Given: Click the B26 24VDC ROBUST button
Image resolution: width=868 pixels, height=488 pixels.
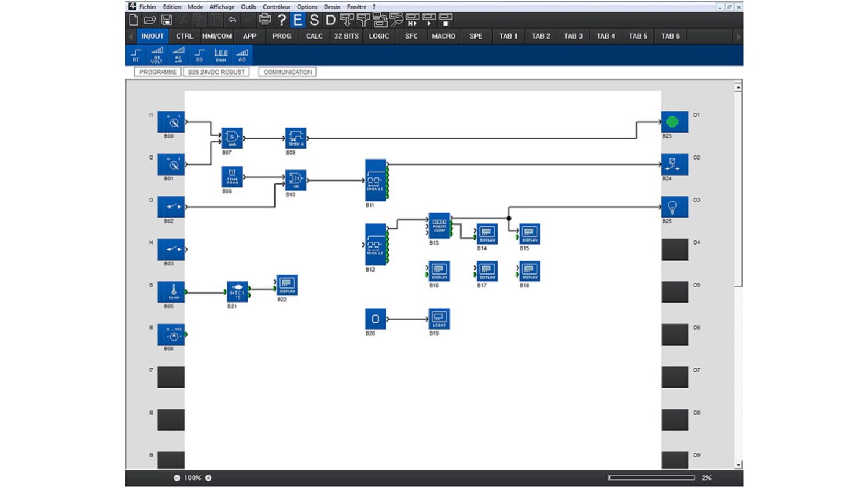Looking at the screenshot, I should pos(216,72).
